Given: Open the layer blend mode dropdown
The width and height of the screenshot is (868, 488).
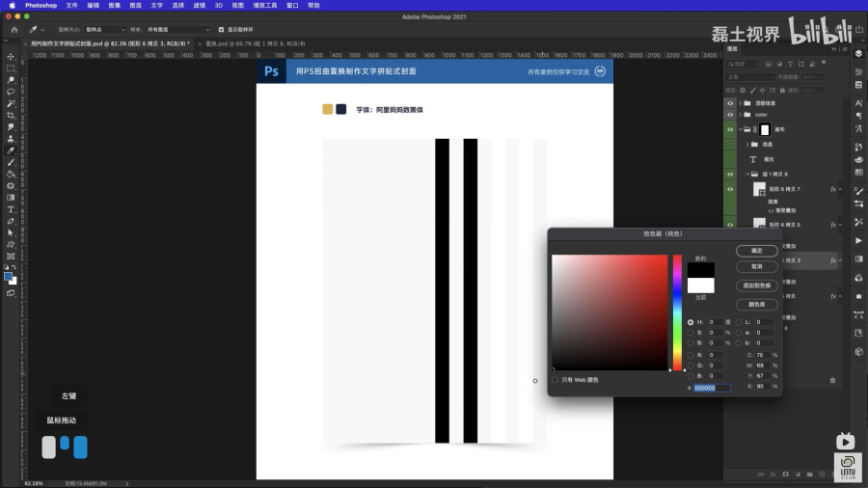Looking at the screenshot, I should click(x=750, y=77).
